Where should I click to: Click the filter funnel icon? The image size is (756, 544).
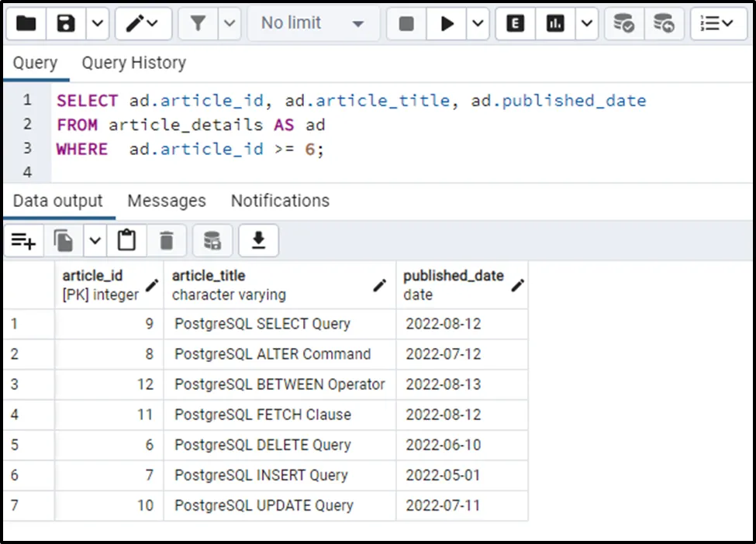coord(198,23)
